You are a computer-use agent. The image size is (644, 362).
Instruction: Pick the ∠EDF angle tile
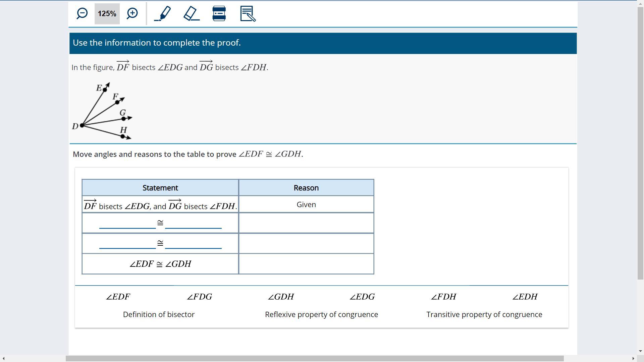[x=118, y=297]
